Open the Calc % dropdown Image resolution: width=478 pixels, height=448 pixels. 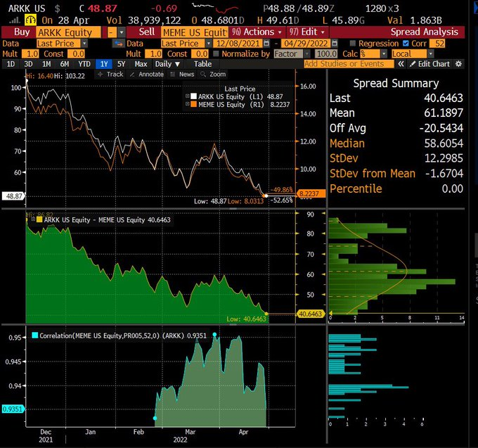click(384, 53)
